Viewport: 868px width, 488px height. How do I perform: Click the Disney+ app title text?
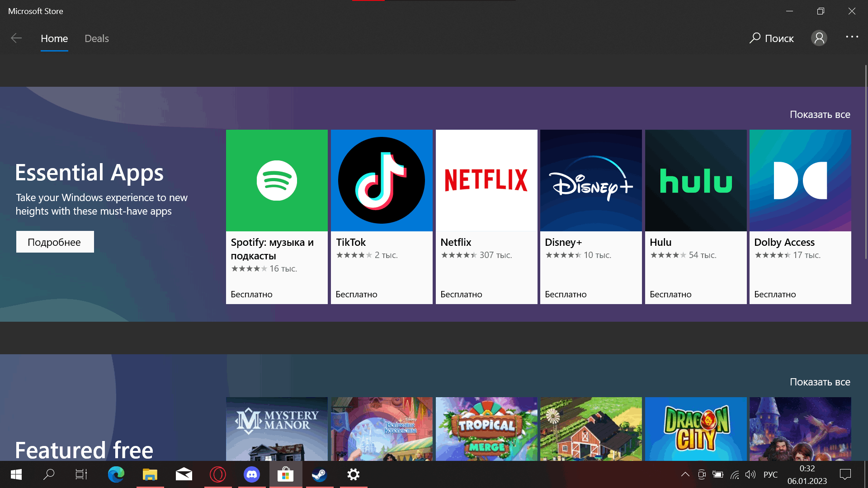click(x=563, y=242)
